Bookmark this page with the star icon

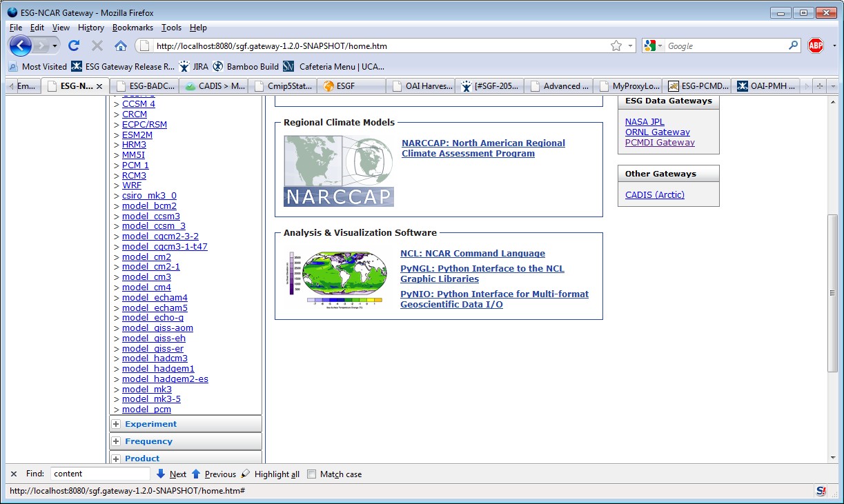[x=616, y=46]
